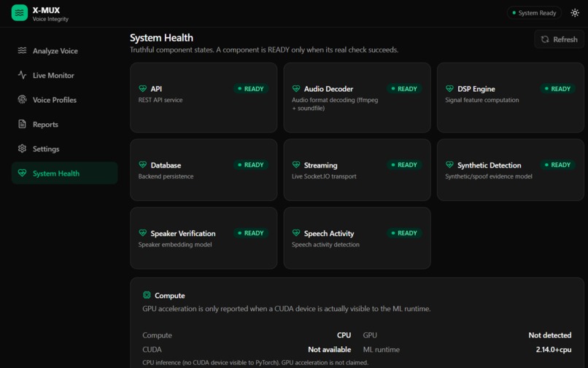Screen dimensions: 588x368
Task: Go to Voice Profiles
Action: pos(64,100)
